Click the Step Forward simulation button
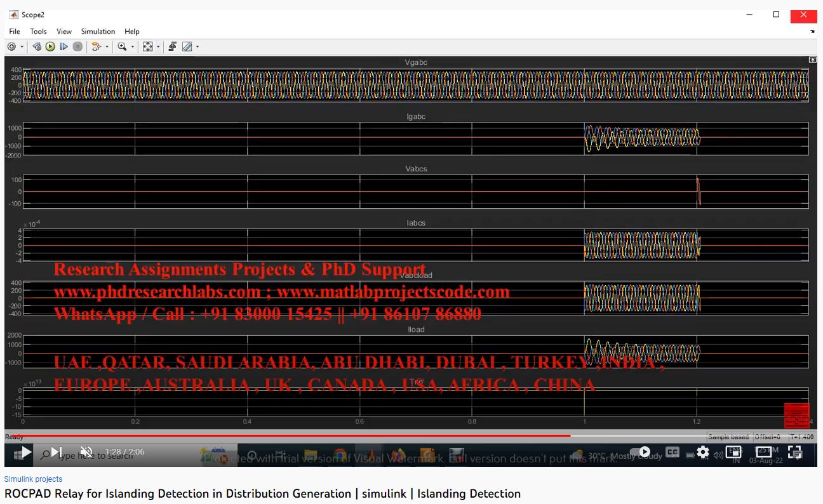 64,46
